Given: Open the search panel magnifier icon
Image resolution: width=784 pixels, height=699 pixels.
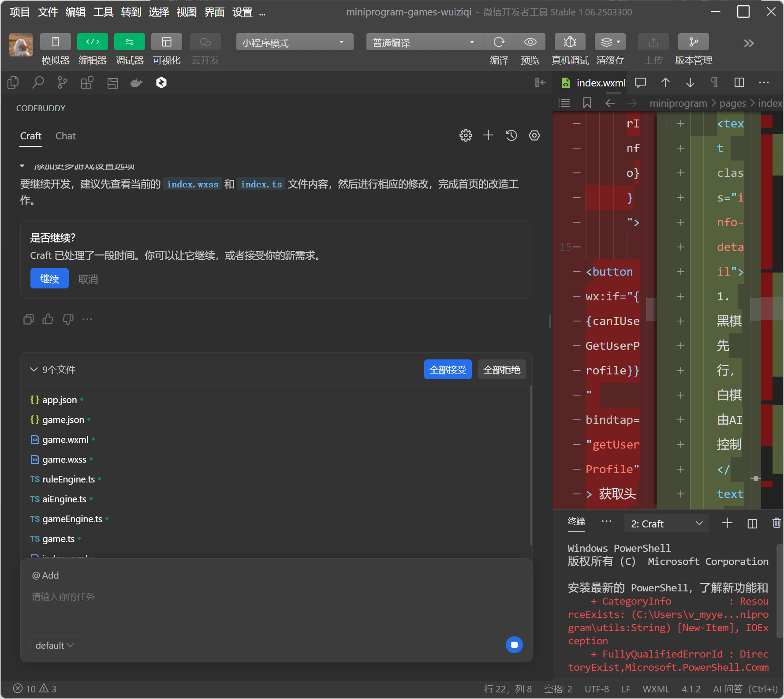Looking at the screenshot, I should click(x=38, y=82).
